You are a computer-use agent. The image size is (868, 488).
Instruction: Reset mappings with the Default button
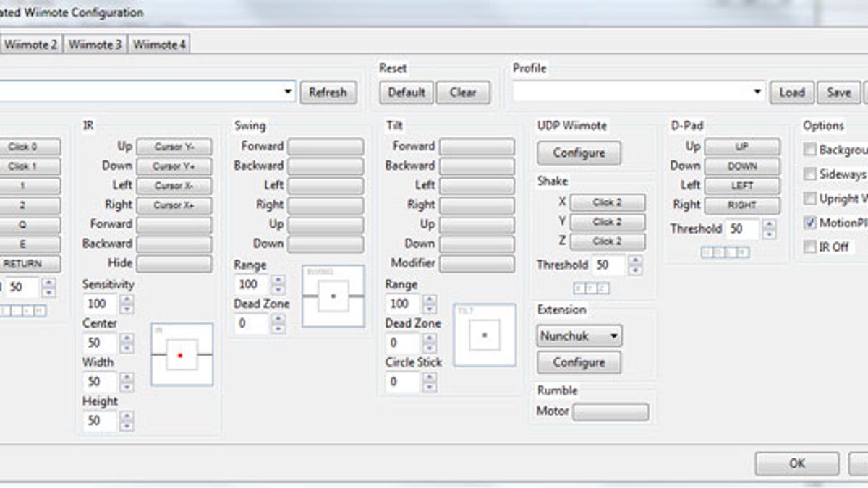(407, 93)
